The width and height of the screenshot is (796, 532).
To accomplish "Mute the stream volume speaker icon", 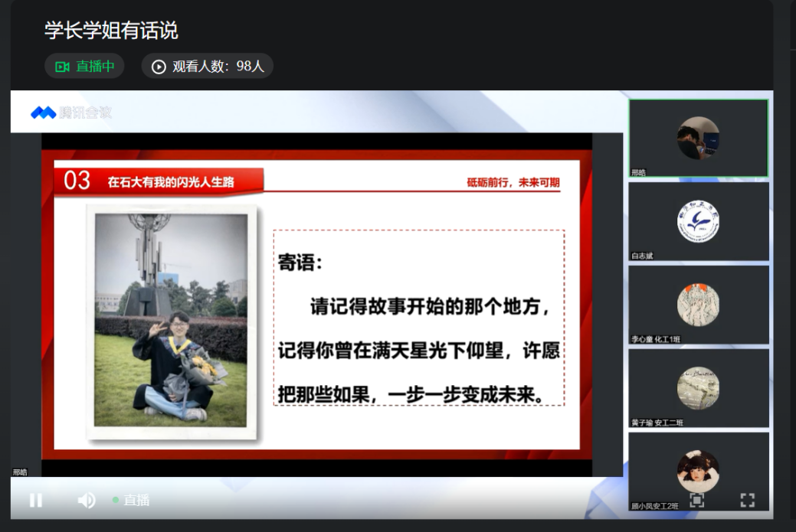I will [x=87, y=500].
